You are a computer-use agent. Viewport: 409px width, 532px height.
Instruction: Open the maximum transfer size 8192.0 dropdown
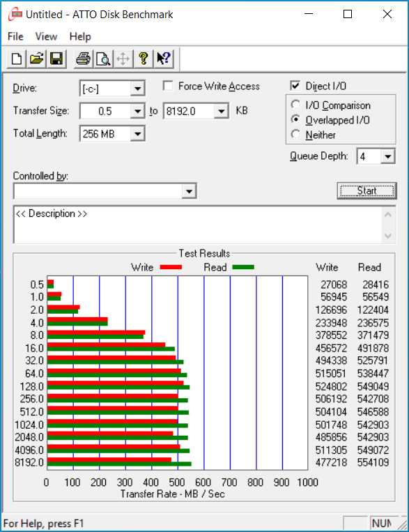(221, 112)
